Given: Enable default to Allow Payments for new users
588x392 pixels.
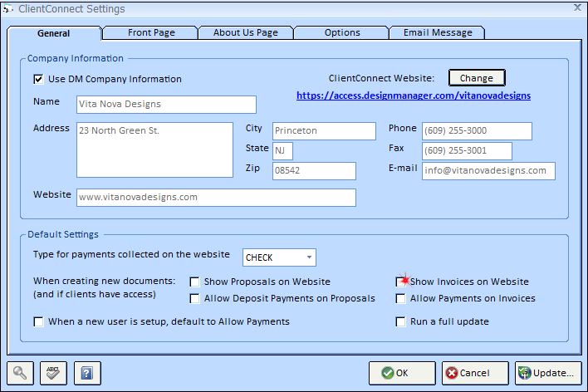Looking at the screenshot, I should point(38,322).
